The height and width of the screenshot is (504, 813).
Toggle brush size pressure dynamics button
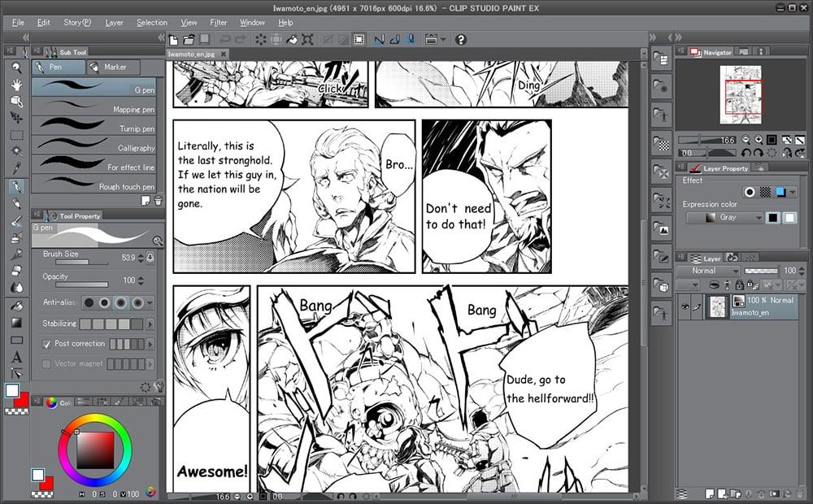(x=150, y=258)
